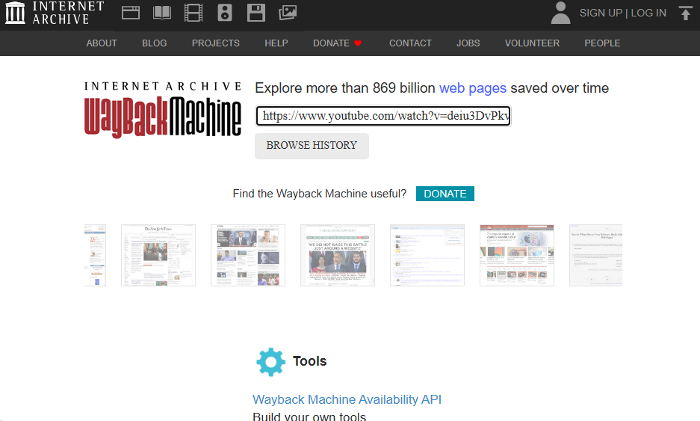Open the DONATE menu item
700x421 pixels.
coord(331,43)
